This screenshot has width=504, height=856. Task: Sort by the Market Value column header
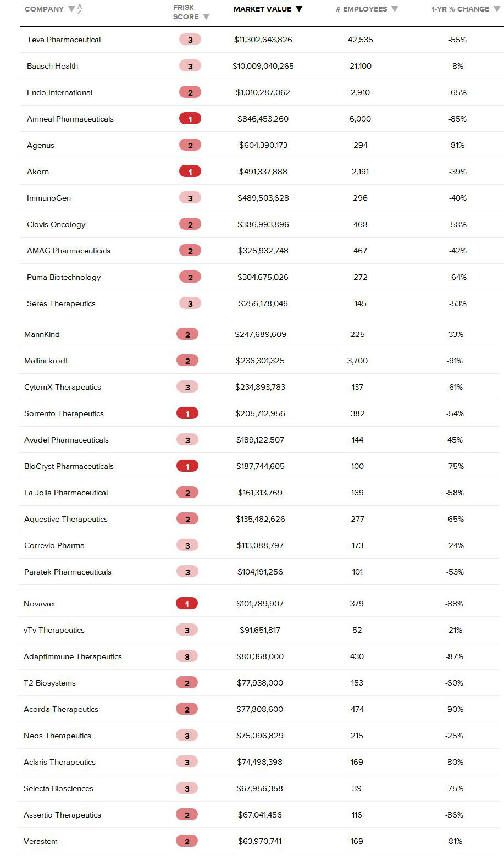pyautogui.click(x=262, y=9)
